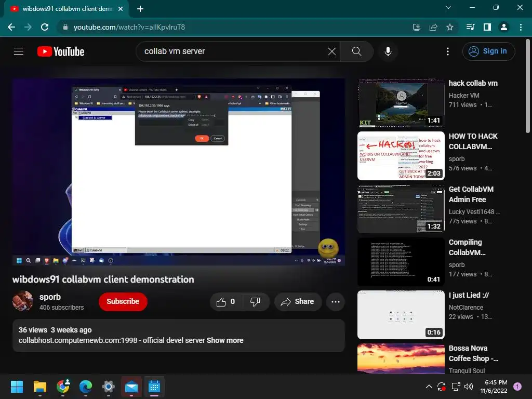Open the Compiling CollabVM video title
The width and height of the screenshot is (532, 399).
(467, 247)
